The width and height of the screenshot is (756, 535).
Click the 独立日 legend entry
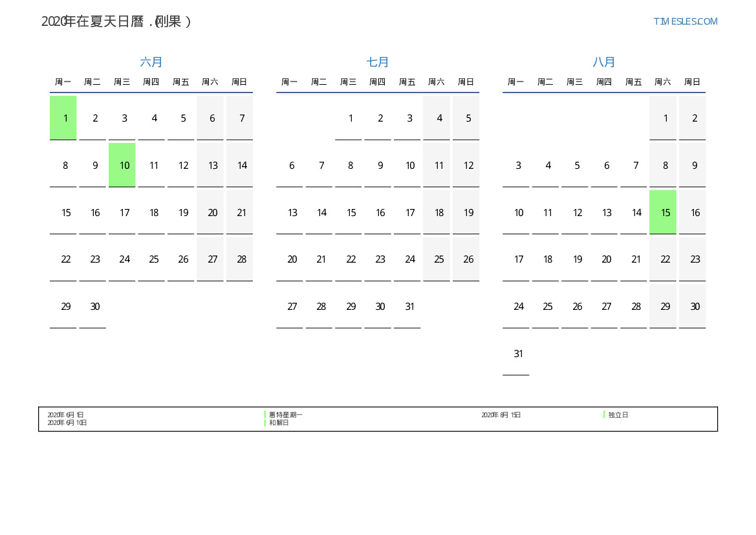click(x=618, y=415)
